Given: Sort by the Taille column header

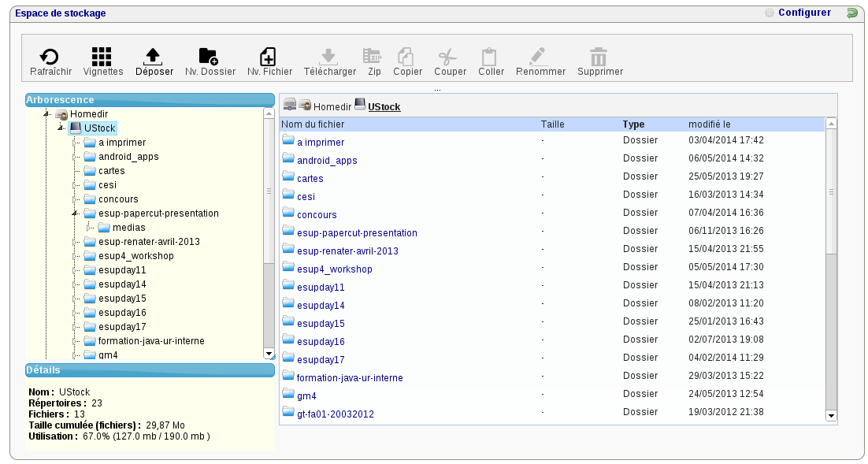Looking at the screenshot, I should tap(552, 124).
